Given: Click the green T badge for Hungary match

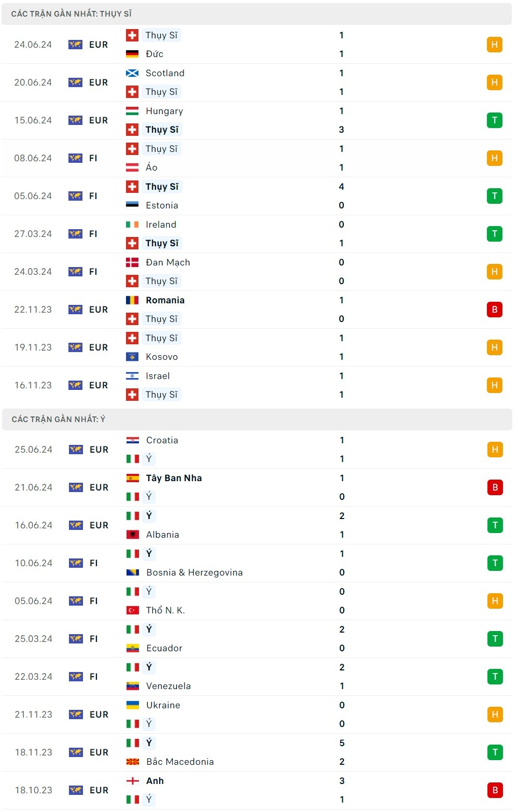Looking at the screenshot, I should [x=494, y=120].
